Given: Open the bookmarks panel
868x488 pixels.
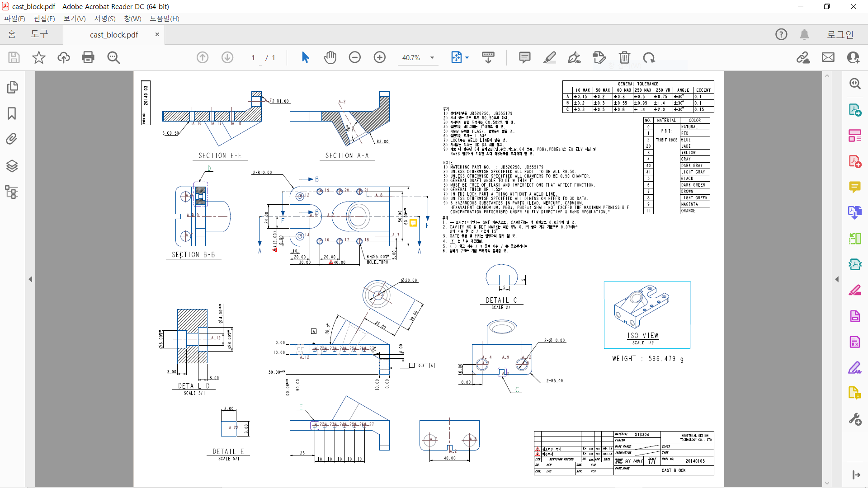Looking at the screenshot, I should [x=12, y=113].
